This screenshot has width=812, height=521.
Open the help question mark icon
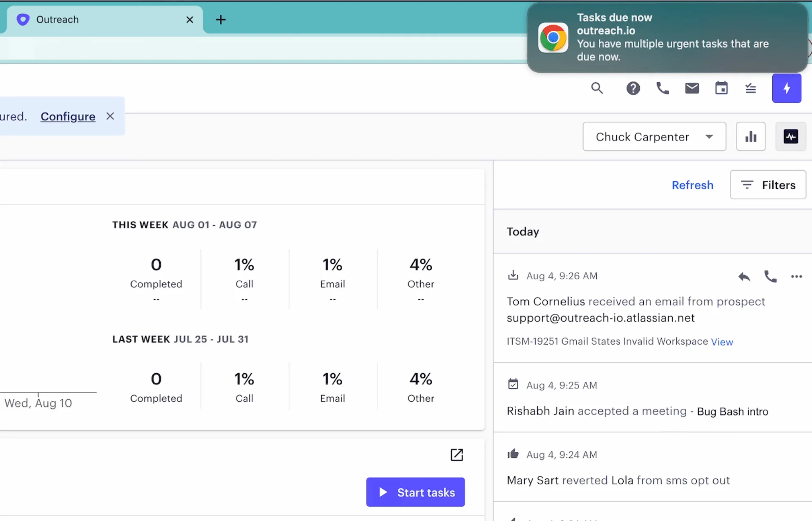[633, 88]
